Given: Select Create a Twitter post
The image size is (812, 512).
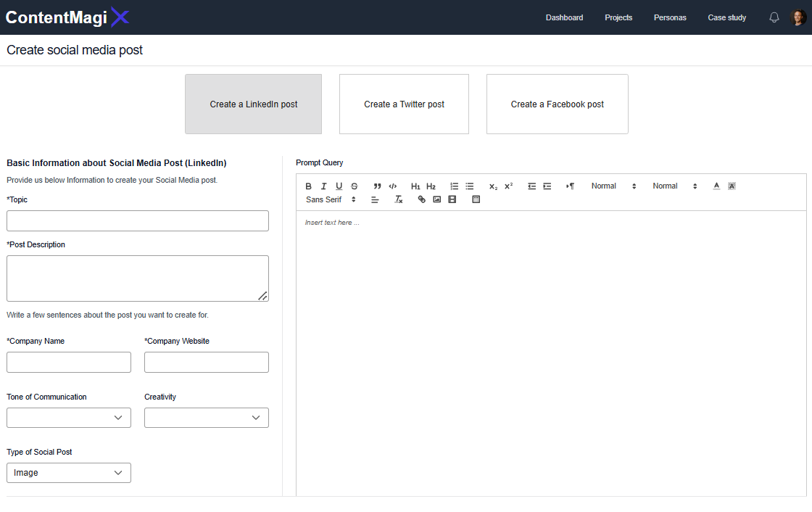Looking at the screenshot, I should (404, 104).
